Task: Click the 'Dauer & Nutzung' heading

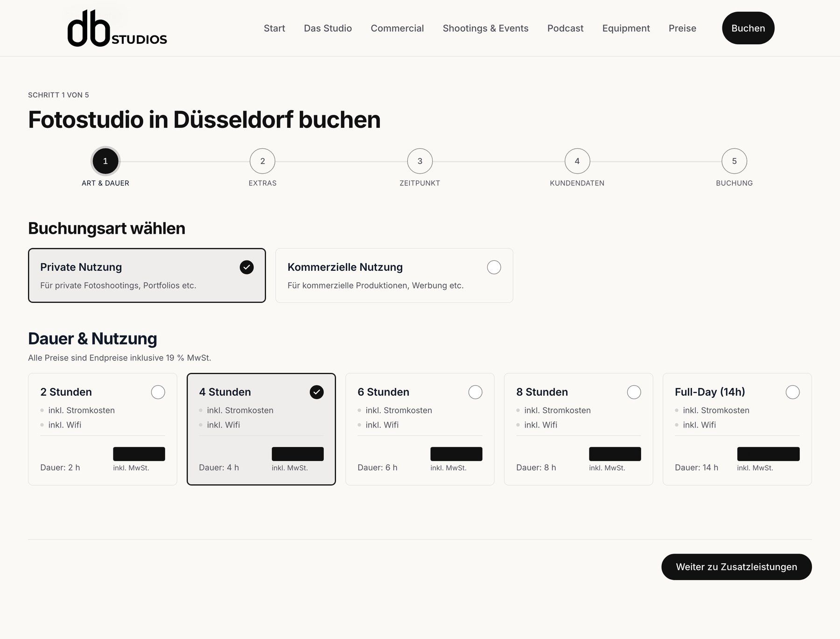Action: pos(92,338)
